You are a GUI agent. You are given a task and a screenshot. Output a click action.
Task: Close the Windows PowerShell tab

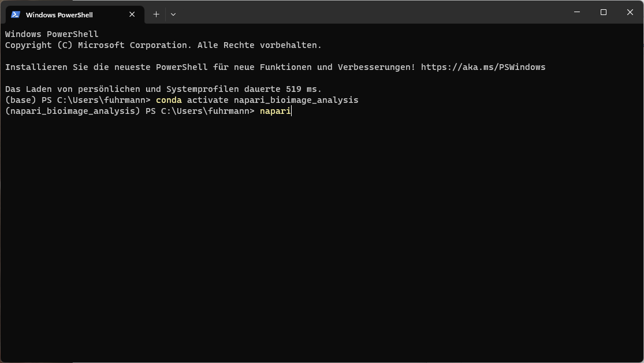[132, 14]
